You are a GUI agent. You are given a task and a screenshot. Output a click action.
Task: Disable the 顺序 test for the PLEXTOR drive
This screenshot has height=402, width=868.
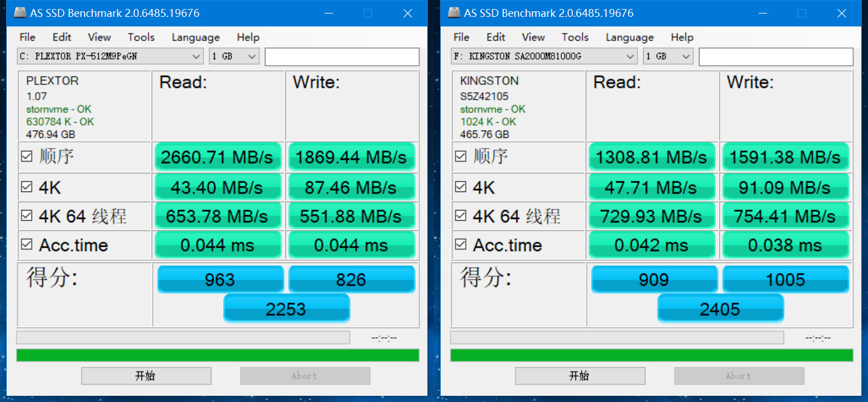[x=26, y=155]
